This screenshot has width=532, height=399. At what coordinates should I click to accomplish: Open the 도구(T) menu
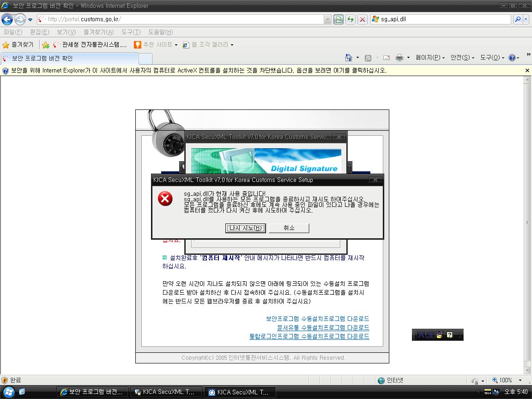(131, 32)
